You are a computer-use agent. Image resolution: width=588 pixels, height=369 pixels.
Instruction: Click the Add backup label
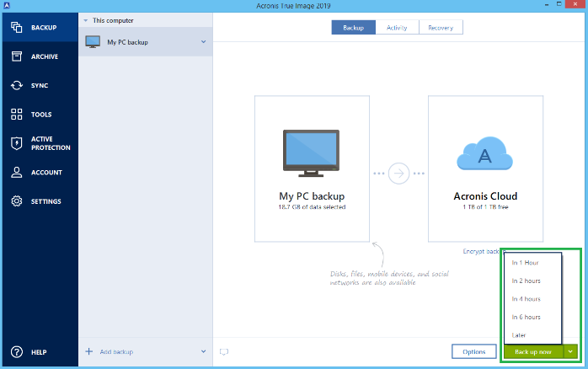(x=116, y=352)
